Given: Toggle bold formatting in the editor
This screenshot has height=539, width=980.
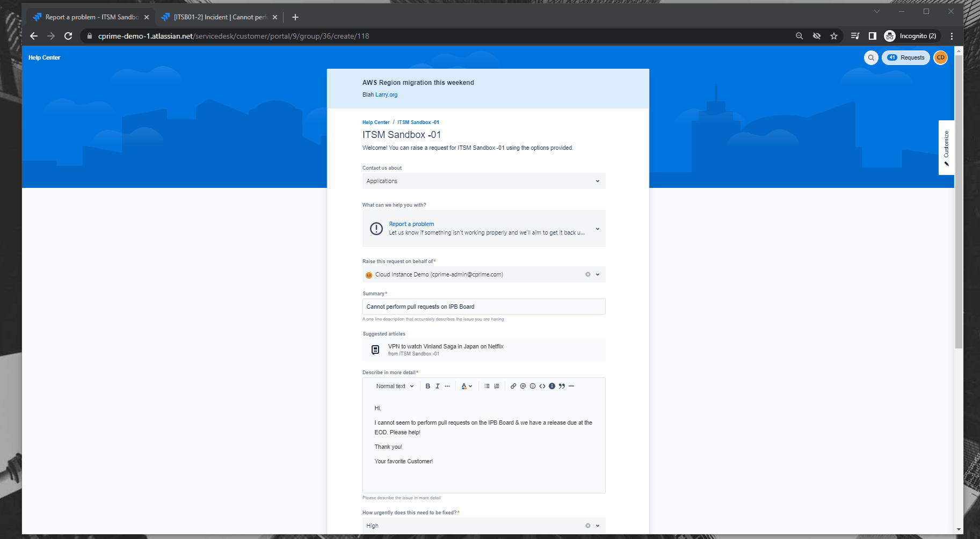Looking at the screenshot, I should 427,386.
